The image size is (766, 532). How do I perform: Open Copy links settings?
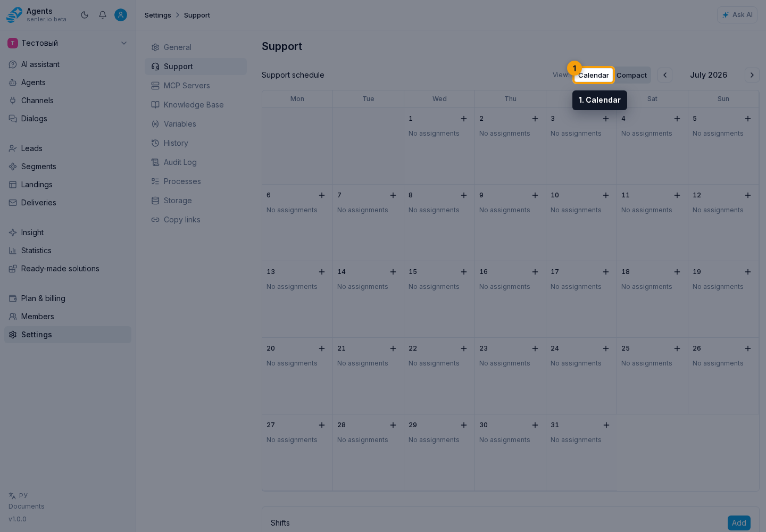point(196,220)
